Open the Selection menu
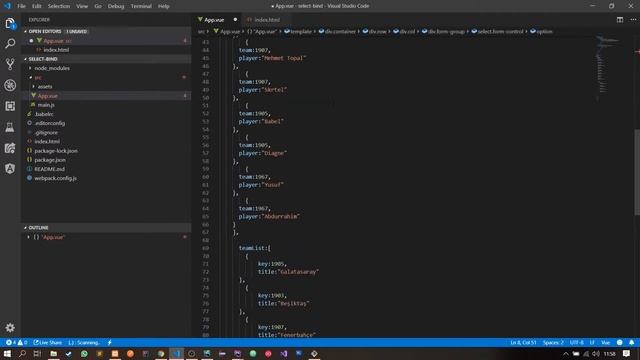640x360 pixels. (59, 6)
